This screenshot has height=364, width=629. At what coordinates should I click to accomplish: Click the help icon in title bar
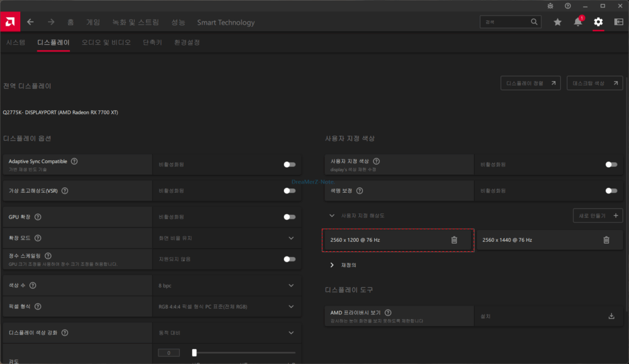pyautogui.click(x=568, y=6)
